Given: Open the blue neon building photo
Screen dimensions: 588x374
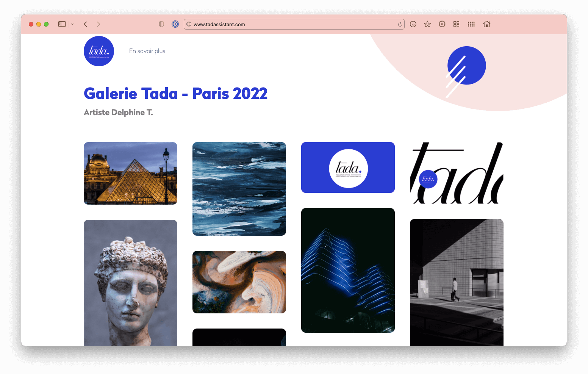Looking at the screenshot, I should (348, 270).
